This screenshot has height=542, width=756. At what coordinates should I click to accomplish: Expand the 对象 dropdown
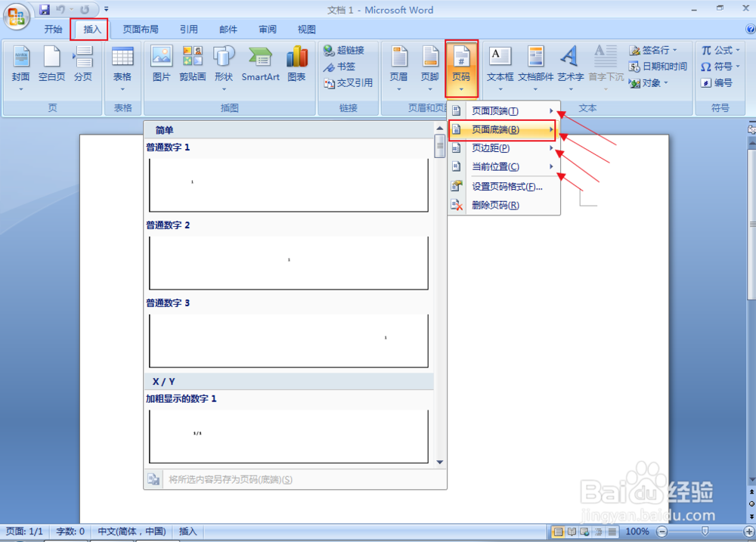666,83
